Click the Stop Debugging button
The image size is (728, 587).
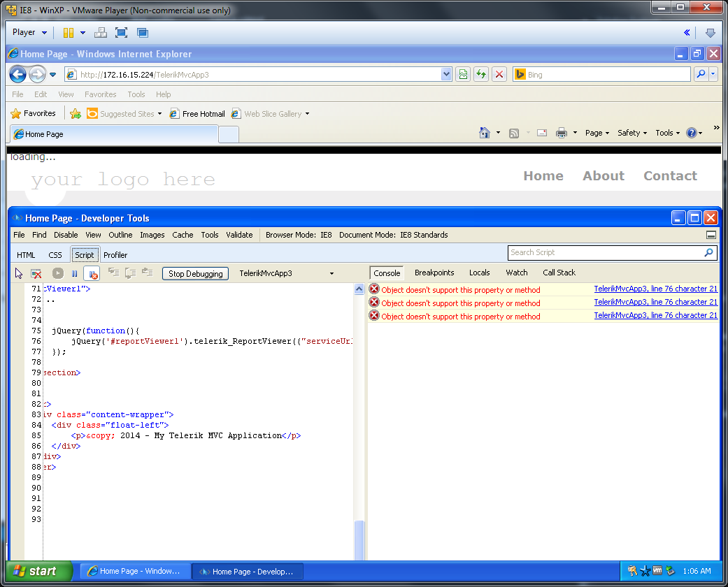point(196,274)
